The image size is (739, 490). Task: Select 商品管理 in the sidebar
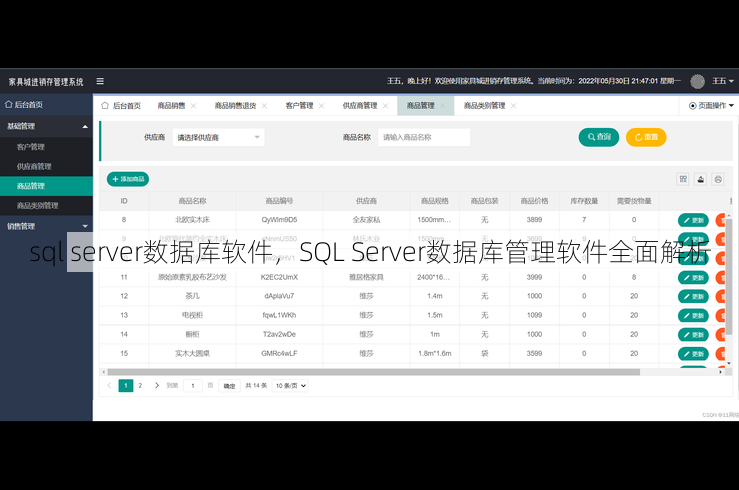point(46,186)
